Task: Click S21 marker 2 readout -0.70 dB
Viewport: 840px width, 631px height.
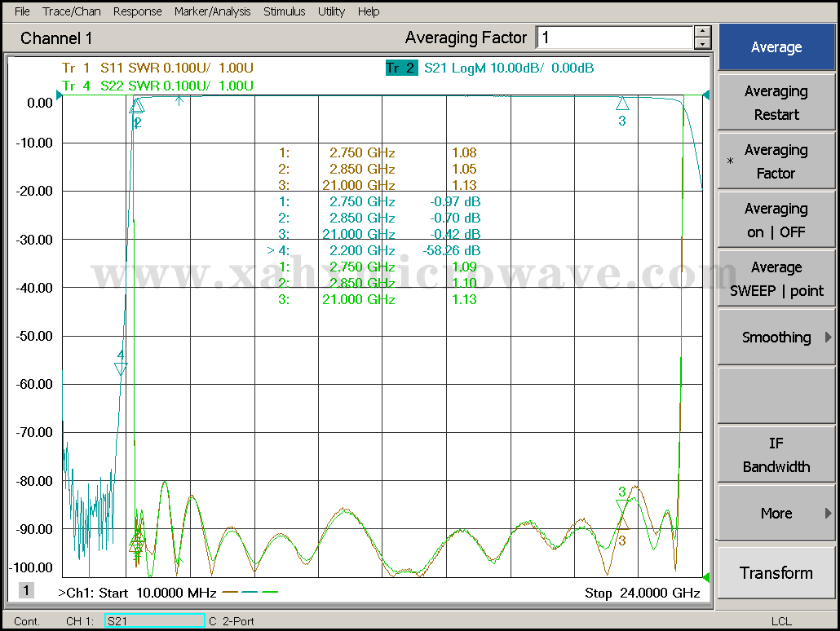Action: coord(455,218)
